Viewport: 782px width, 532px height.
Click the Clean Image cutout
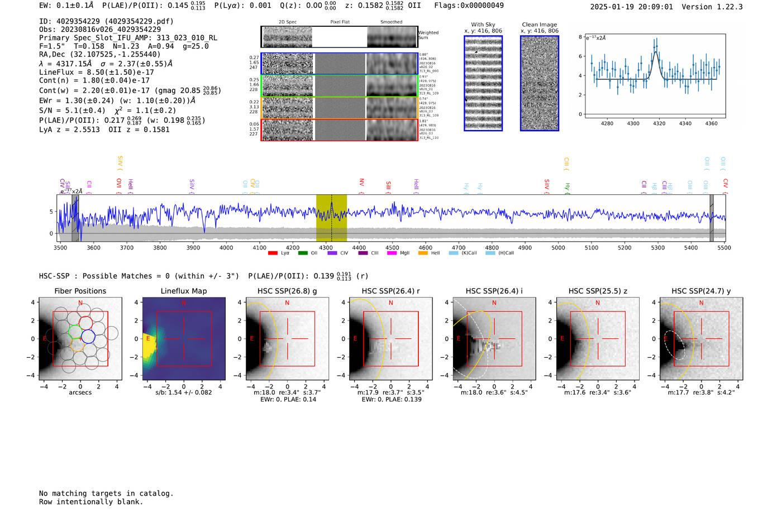[x=540, y=83]
